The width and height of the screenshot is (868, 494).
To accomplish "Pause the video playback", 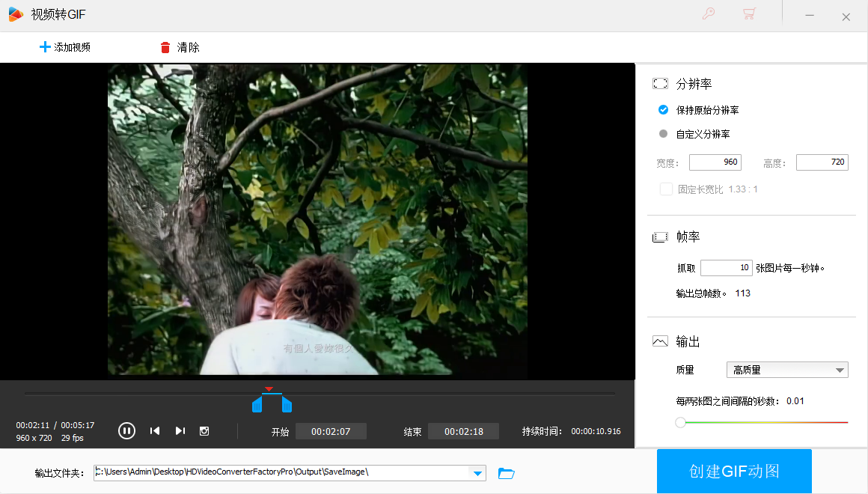I will pos(126,430).
